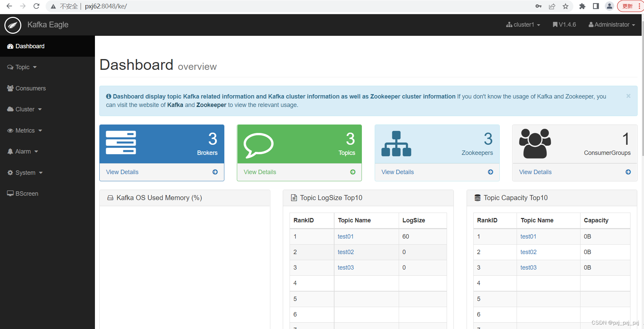
Task: Click the password key icon in address bar
Action: [x=539, y=6]
